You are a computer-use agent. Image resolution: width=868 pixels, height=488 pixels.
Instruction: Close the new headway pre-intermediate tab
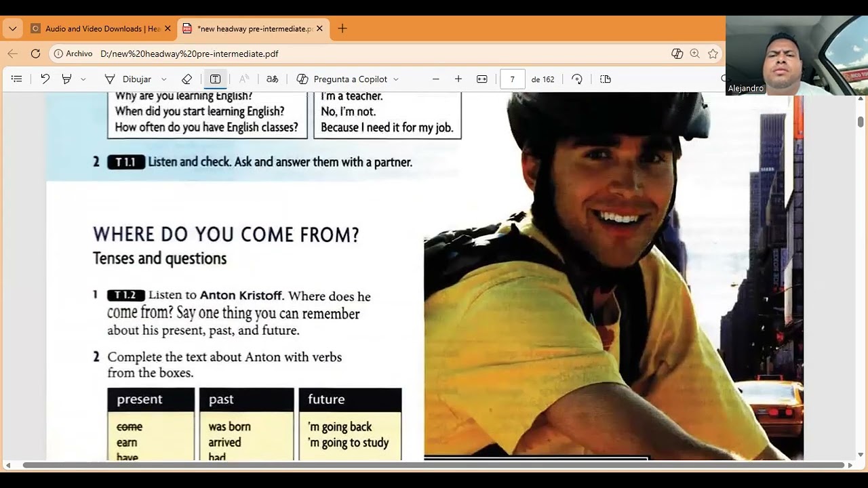(x=319, y=28)
